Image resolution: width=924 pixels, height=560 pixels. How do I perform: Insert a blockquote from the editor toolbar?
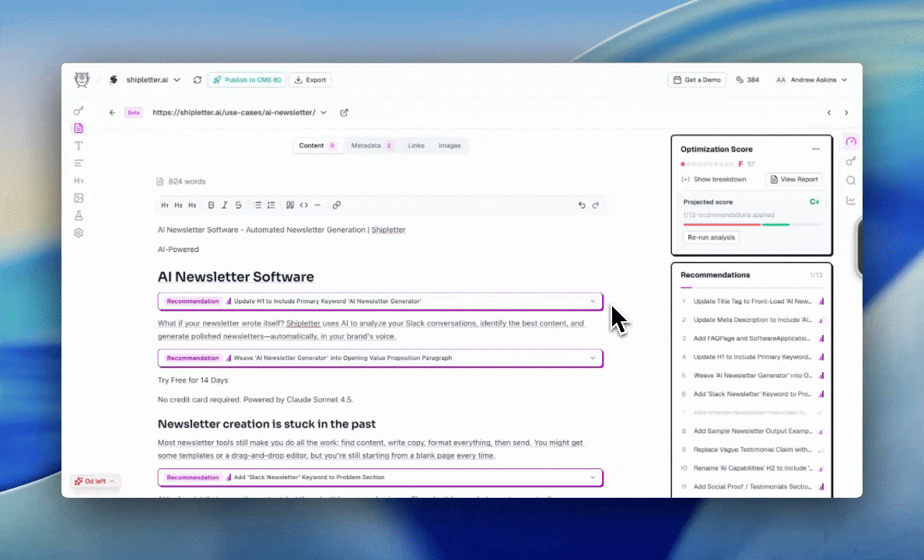pos(290,205)
